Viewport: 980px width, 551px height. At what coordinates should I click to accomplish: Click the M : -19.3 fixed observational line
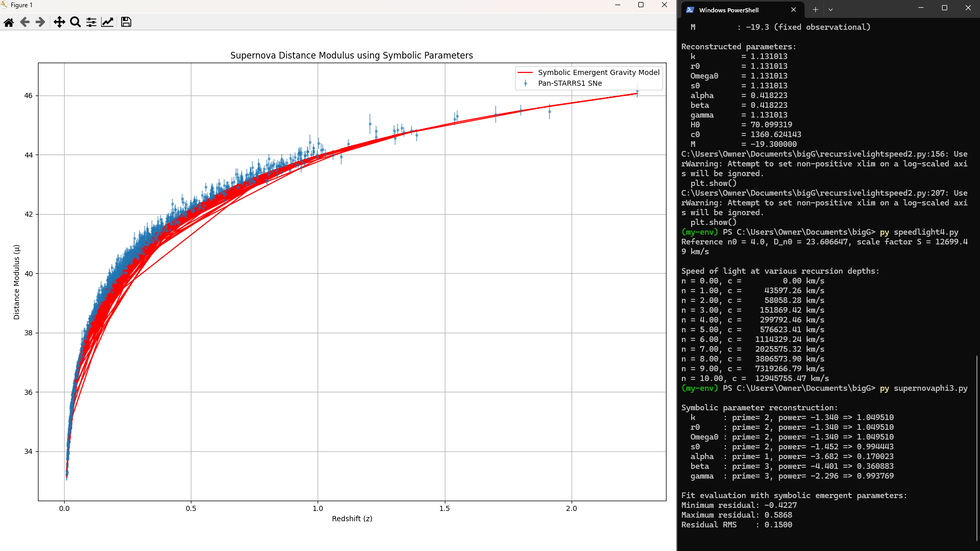[780, 27]
